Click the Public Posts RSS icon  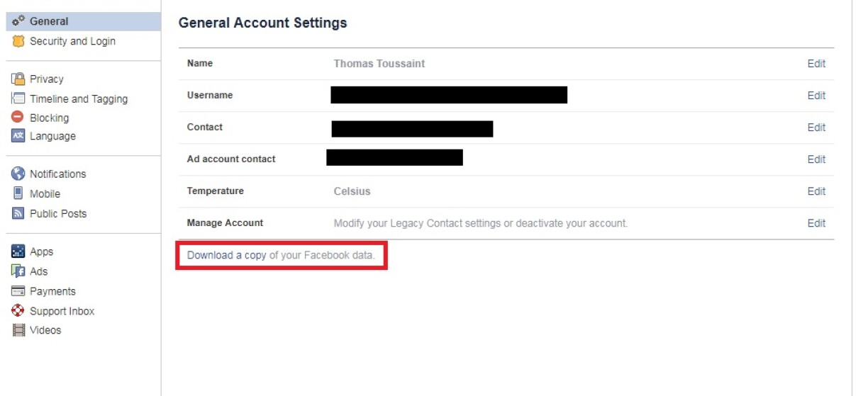18,213
